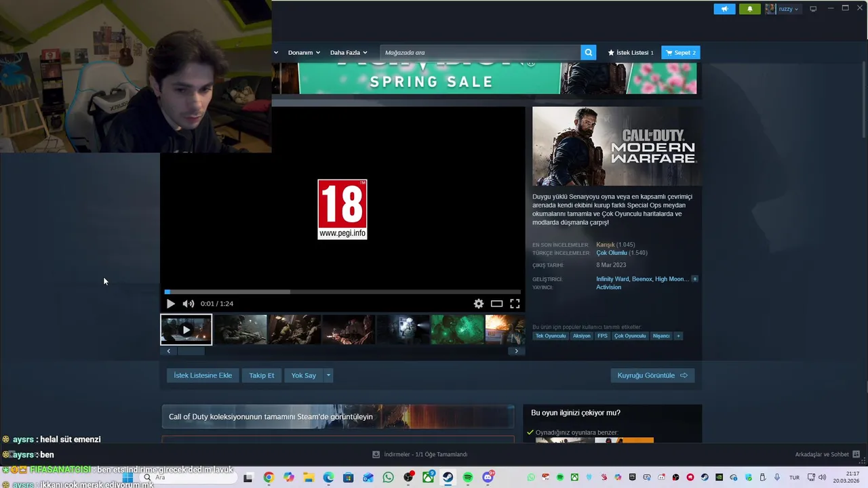
Task: Select the Nişancı tag
Action: [x=661, y=335]
